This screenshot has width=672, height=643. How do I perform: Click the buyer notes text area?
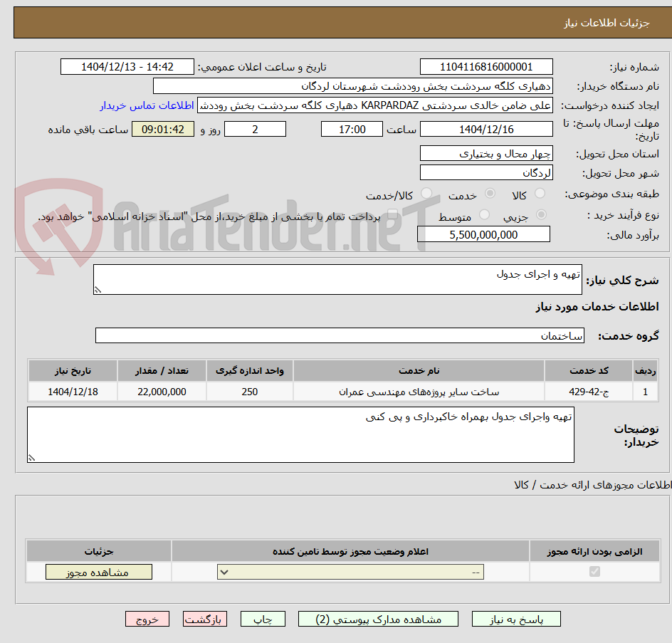click(300, 434)
